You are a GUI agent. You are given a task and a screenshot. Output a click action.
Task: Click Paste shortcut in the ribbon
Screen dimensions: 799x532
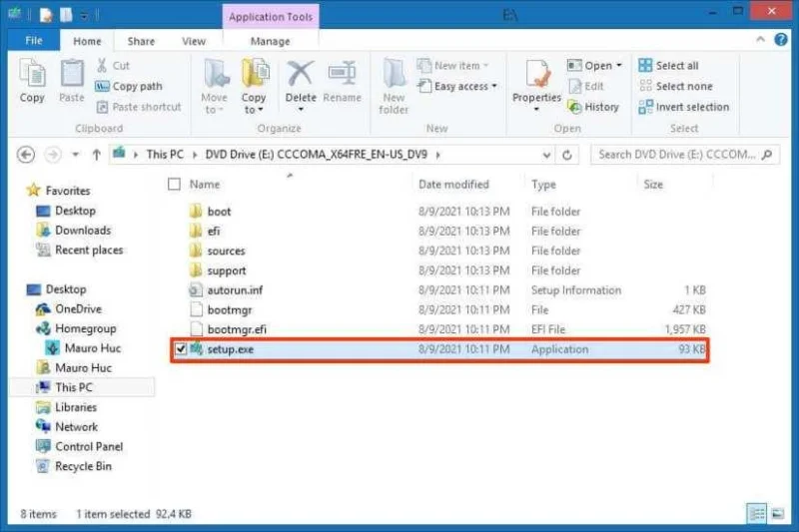tap(139, 107)
